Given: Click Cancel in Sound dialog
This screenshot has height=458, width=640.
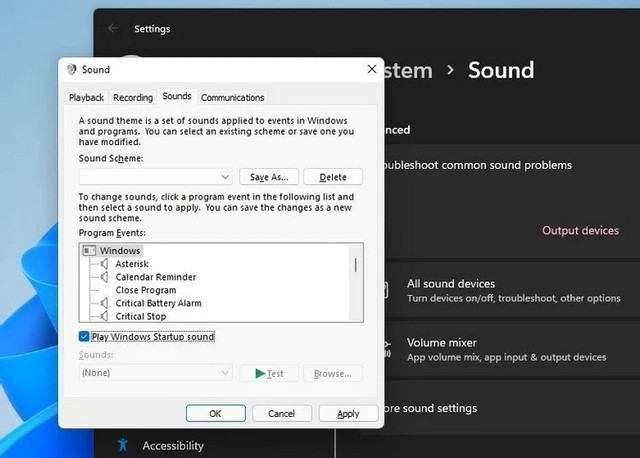Looking at the screenshot, I should tap(282, 413).
